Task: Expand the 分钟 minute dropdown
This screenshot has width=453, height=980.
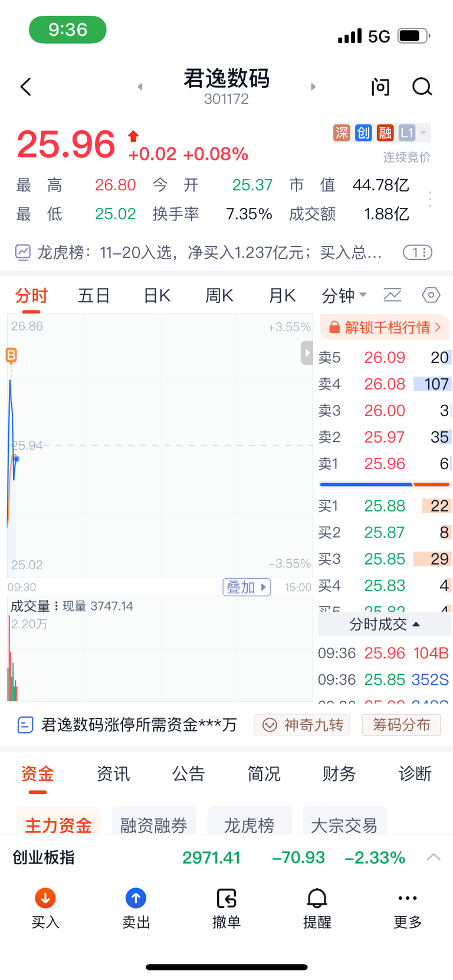Action: (x=344, y=295)
